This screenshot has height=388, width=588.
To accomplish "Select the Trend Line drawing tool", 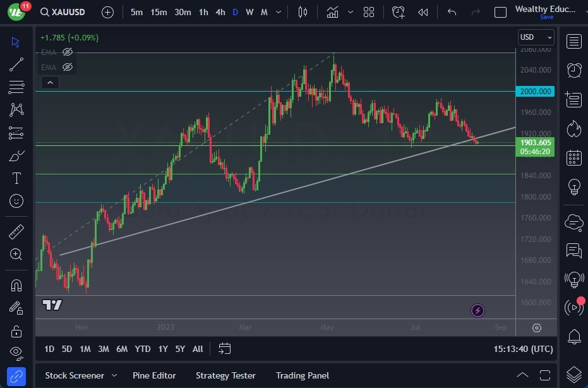I will [x=16, y=64].
